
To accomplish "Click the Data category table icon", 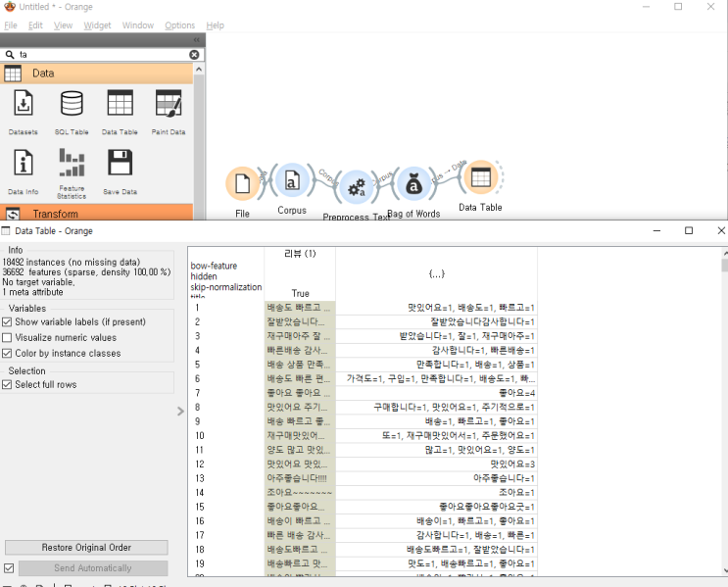I will [13, 73].
